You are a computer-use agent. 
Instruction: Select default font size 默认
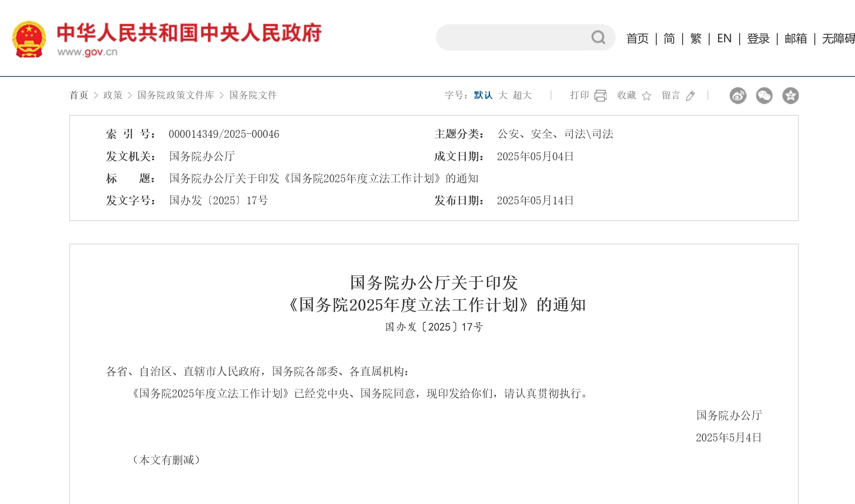click(x=483, y=95)
